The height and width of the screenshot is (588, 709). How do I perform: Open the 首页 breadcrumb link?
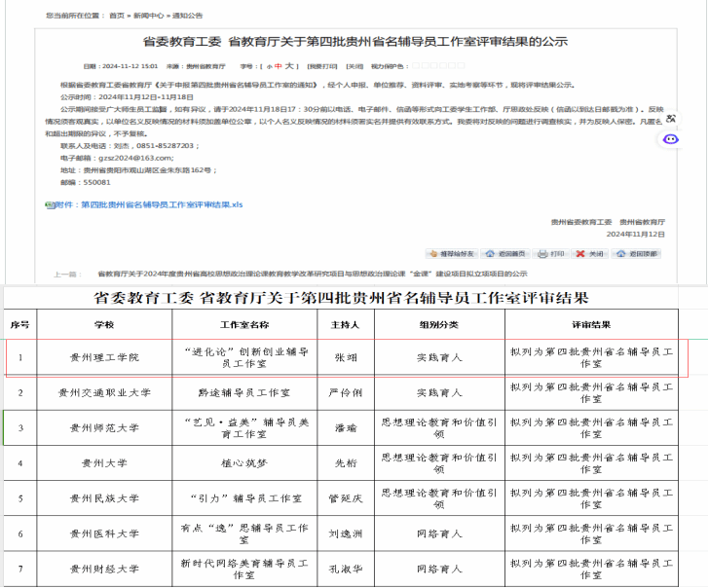pyautogui.click(x=116, y=17)
